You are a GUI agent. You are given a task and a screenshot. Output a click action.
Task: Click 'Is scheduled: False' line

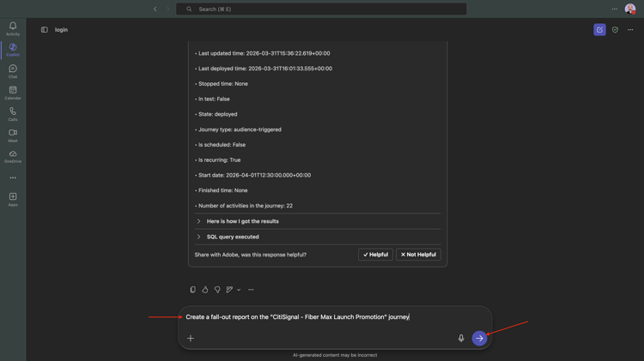[220, 145]
